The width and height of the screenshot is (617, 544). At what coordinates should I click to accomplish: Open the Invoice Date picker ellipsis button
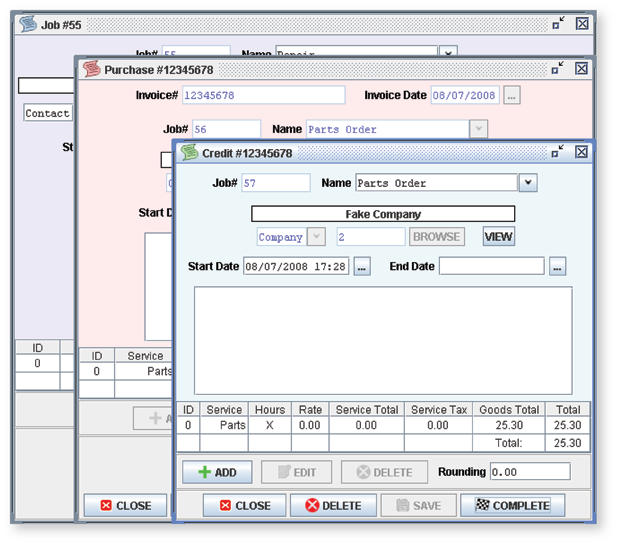(512, 95)
